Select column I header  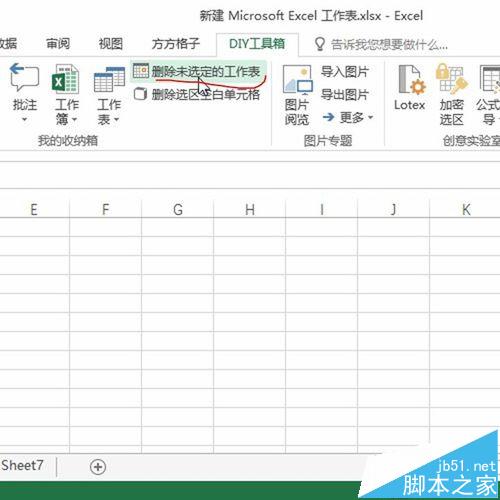pos(322,209)
